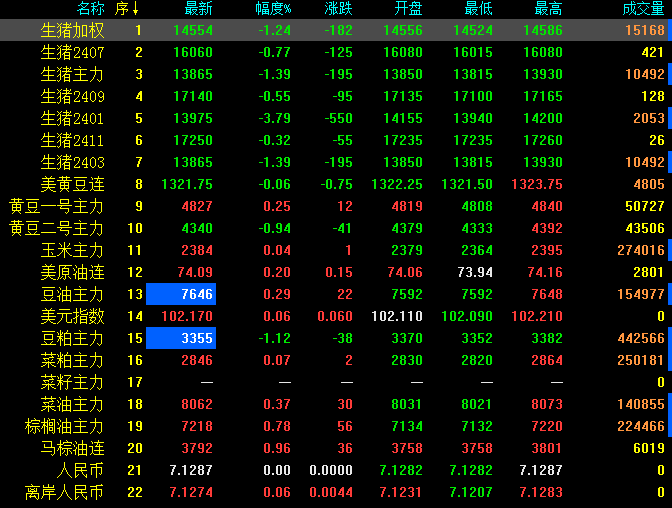This screenshot has height=508, width=672.
Task: Click the low price 16015
Action: [473, 52]
